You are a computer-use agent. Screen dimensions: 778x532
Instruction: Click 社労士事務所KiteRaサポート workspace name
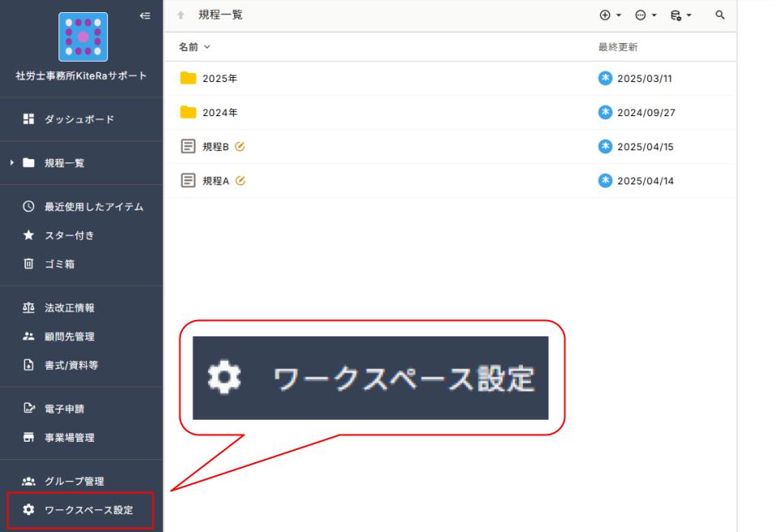pos(81,76)
